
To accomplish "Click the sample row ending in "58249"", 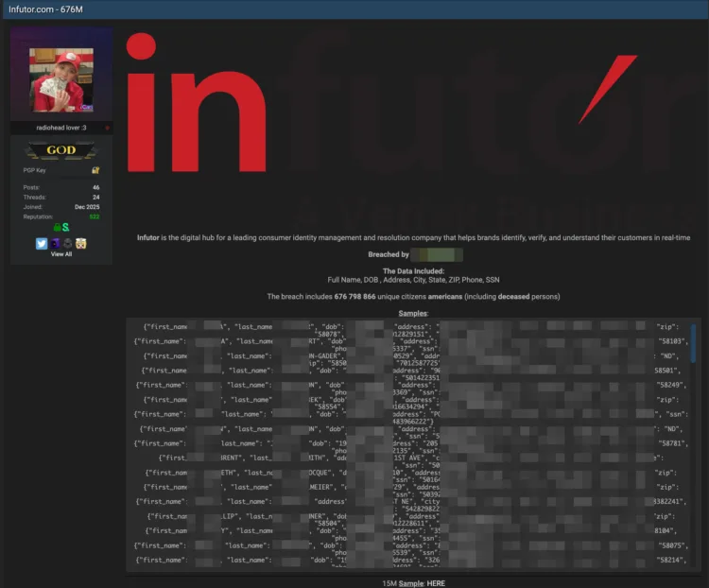I will [x=410, y=385].
